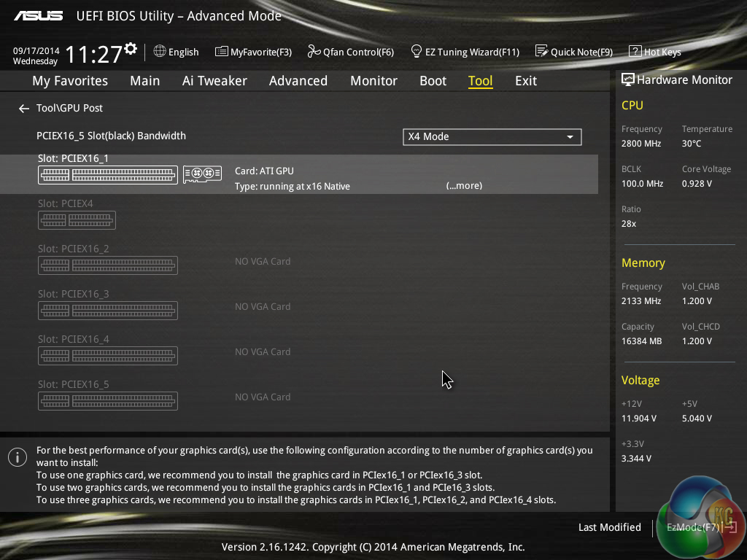Select the Tool tab
747x560 pixels.
pos(480,81)
